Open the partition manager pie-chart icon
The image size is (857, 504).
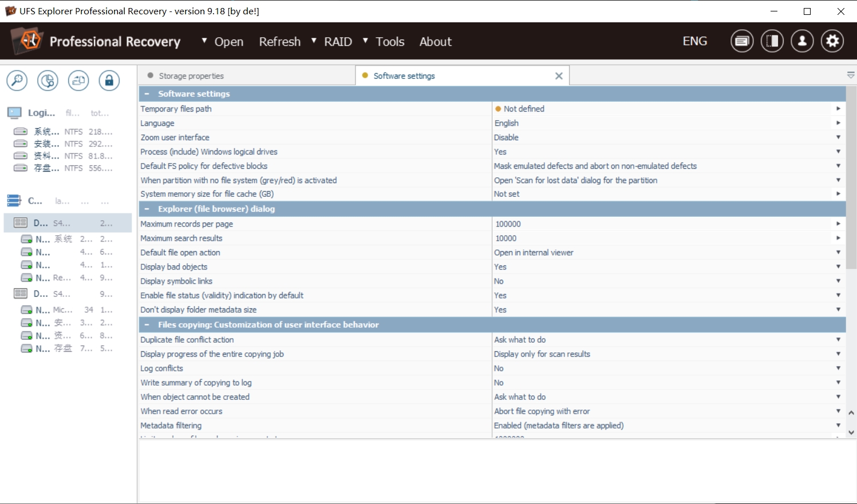point(48,81)
